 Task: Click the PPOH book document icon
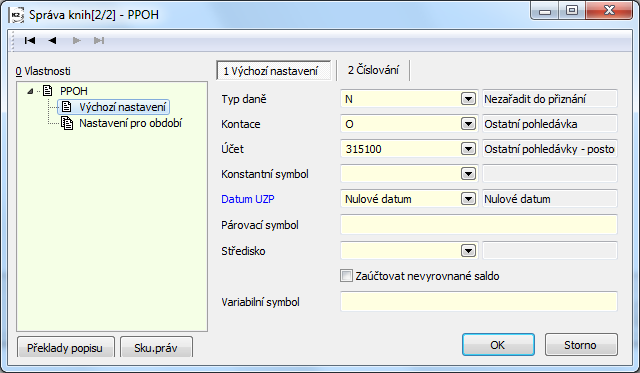point(48,91)
